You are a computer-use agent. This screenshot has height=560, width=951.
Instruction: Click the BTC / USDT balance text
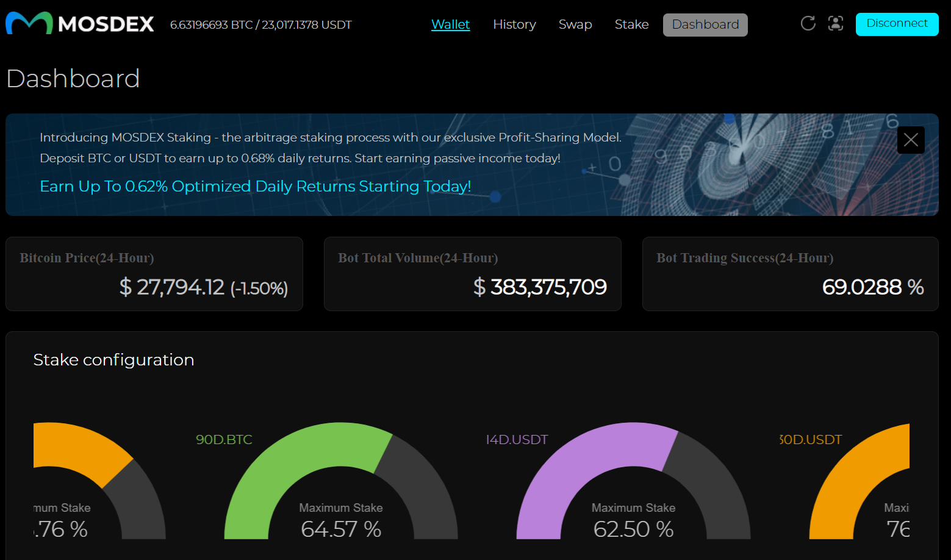pyautogui.click(x=260, y=25)
